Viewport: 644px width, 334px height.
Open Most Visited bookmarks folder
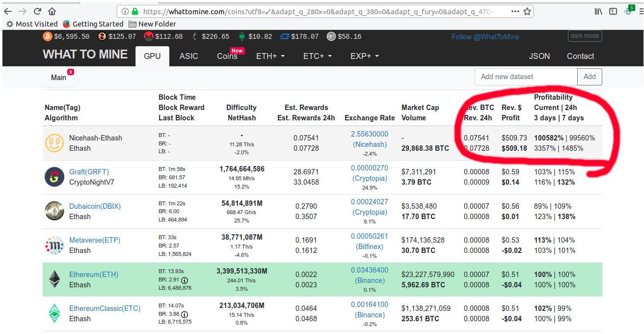(x=32, y=24)
